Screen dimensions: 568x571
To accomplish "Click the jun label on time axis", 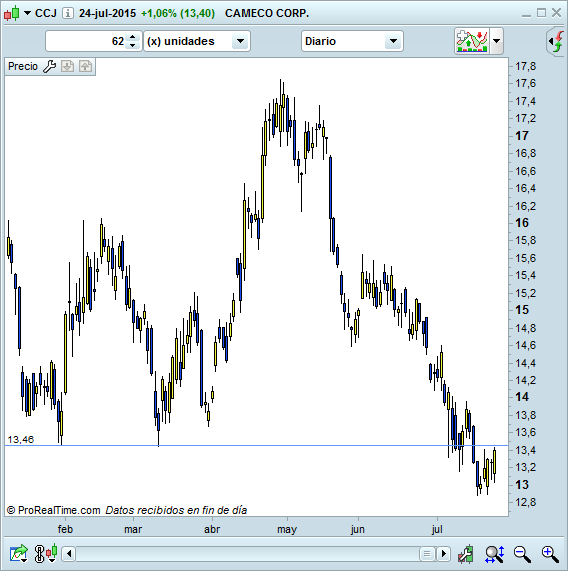I will point(358,529).
